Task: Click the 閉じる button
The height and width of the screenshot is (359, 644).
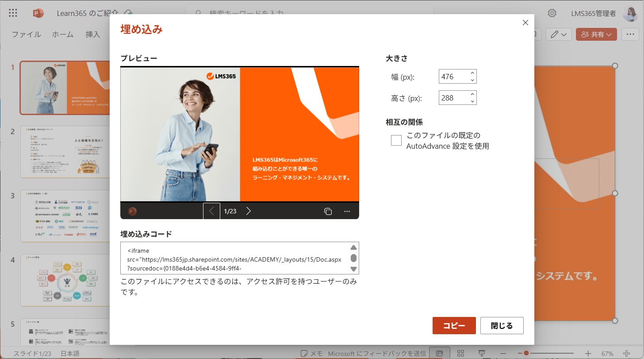Action: (502, 325)
